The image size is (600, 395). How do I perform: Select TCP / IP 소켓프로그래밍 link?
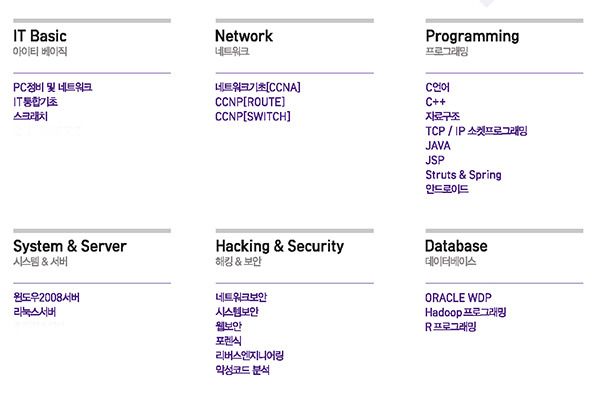[476, 131]
